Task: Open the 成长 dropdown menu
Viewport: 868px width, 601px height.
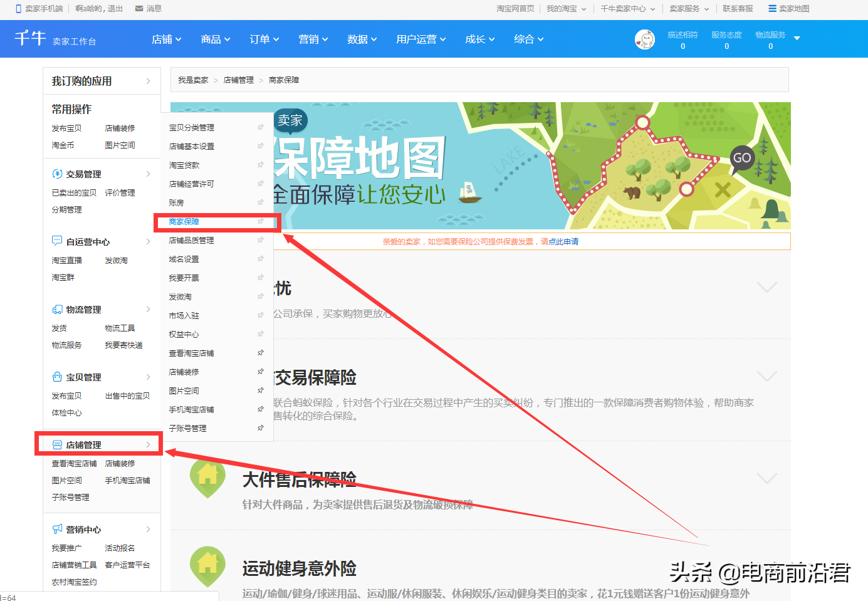Action: click(480, 39)
